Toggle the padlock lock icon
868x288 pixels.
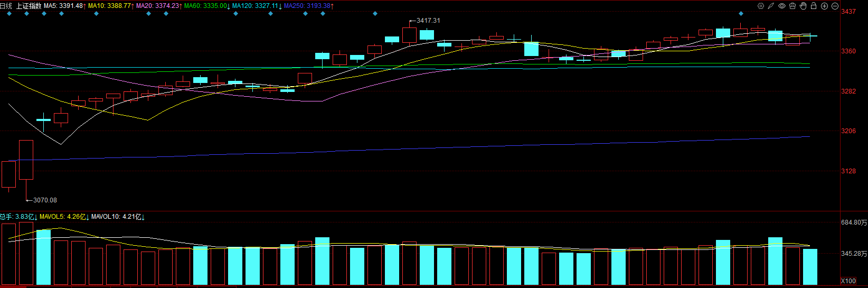click(814, 6)
